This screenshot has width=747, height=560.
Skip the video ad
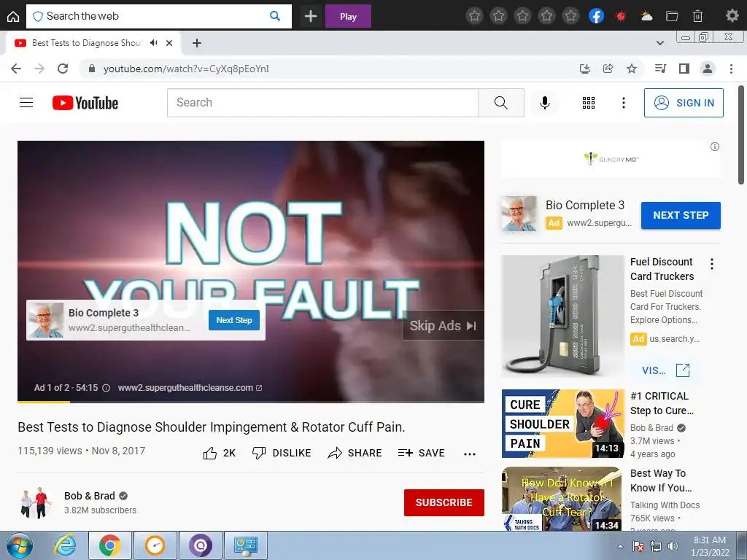click(443, 326)
